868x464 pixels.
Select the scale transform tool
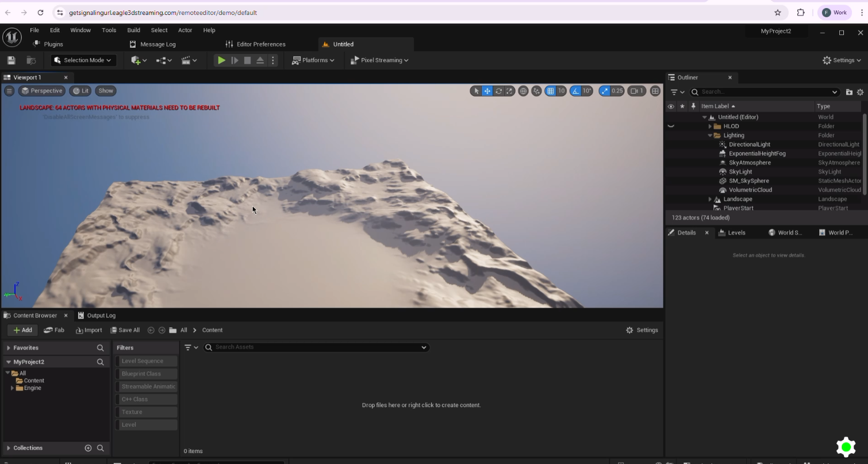click(x=509, y=91)
